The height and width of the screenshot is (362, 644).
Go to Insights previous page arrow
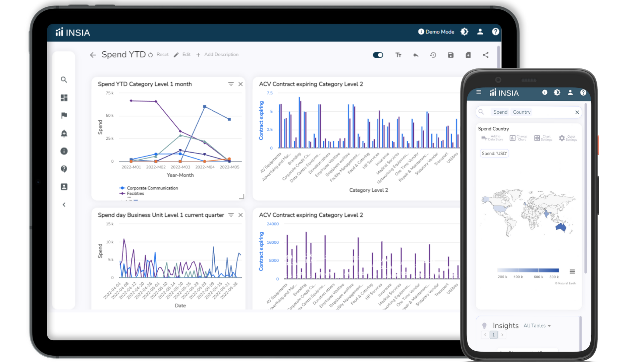[x=485, y=335]
